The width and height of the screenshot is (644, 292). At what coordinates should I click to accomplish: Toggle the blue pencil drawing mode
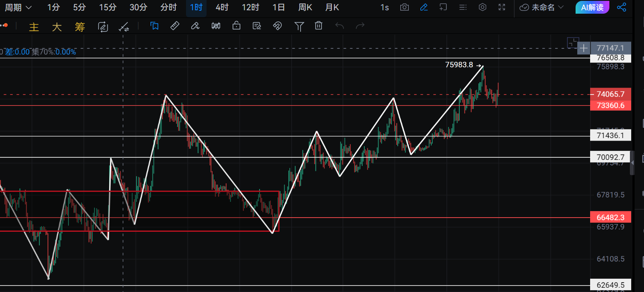(x=424, y=7)
